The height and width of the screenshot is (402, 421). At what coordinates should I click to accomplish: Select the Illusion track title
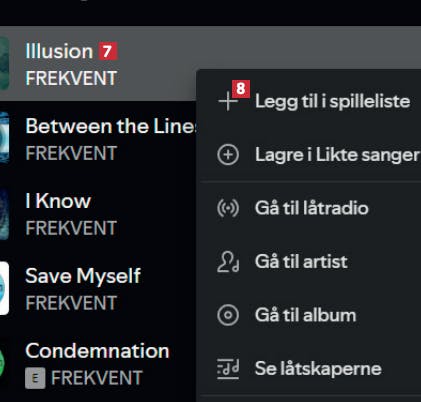click(59, 51)
